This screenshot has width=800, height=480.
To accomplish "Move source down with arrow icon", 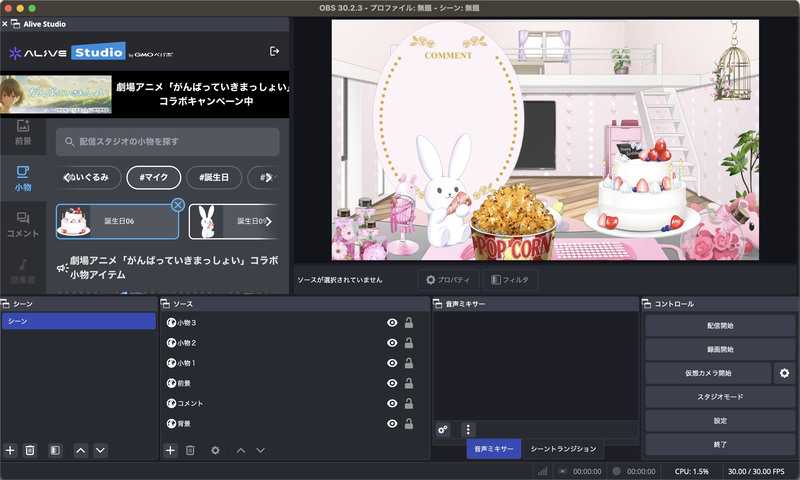I will coord(261,450).
